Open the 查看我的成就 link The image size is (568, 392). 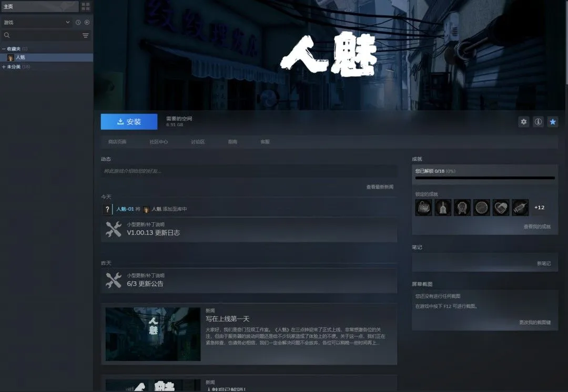click(x=537, y=226)
